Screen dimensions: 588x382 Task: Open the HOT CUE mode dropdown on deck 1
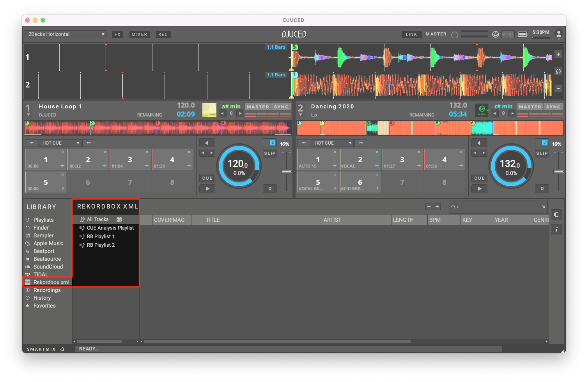60,143
